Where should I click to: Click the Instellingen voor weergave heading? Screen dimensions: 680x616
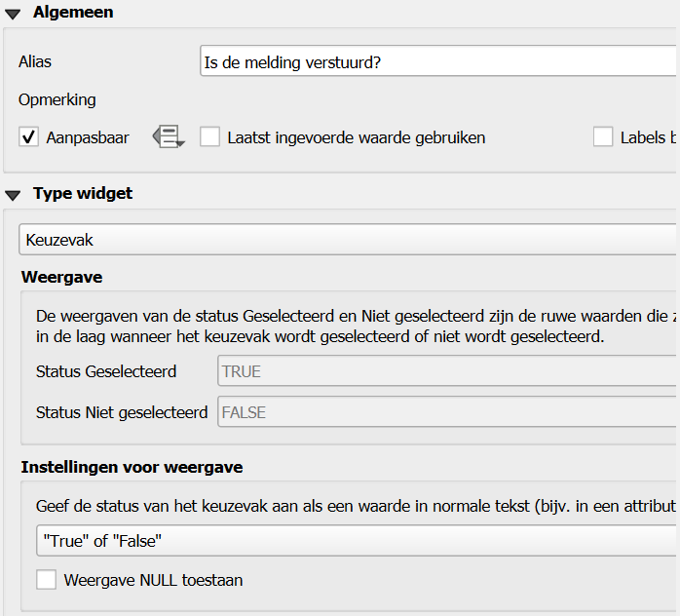[x=132, y=467]
